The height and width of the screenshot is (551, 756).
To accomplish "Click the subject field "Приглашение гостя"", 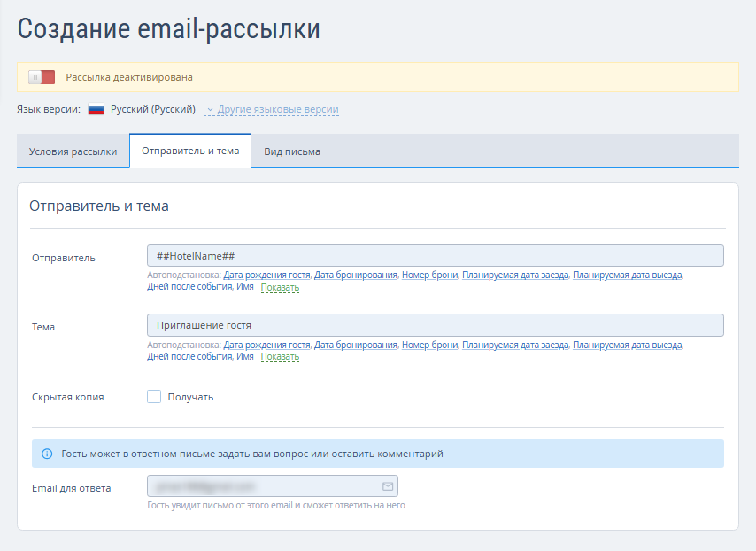I will click(x=435, y=325).
